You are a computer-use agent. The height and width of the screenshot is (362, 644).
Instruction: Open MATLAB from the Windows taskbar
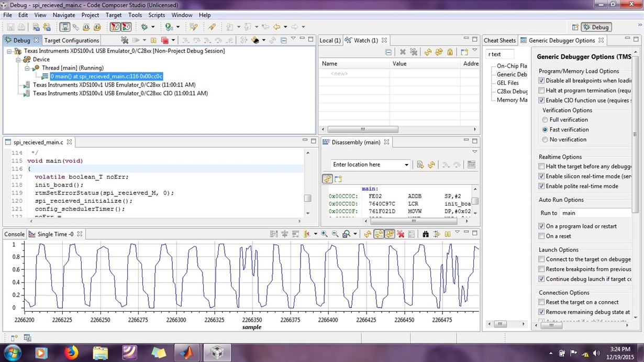[186, 352]
